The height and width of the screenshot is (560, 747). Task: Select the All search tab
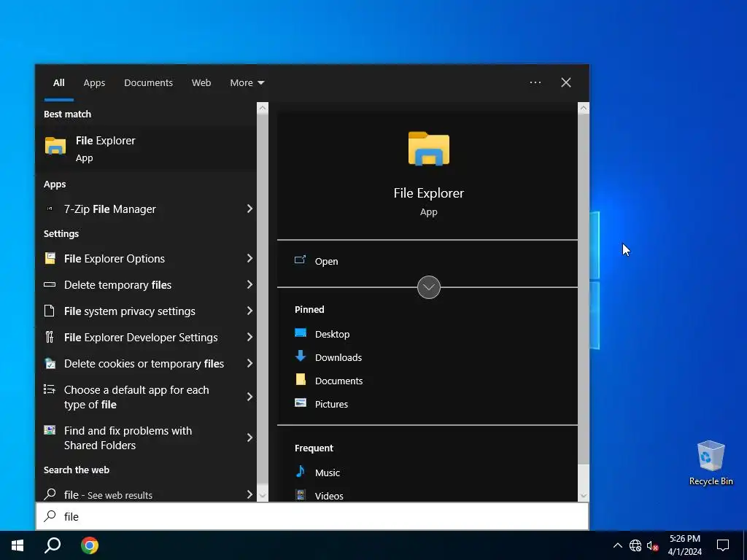click(x=58, y=82)
